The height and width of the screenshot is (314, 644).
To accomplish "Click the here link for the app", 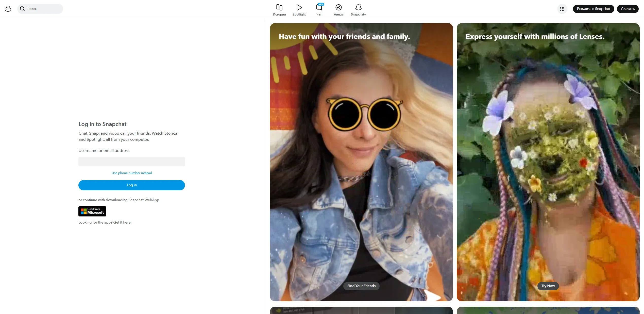I will pyautogui.click(x=127, y=222).
